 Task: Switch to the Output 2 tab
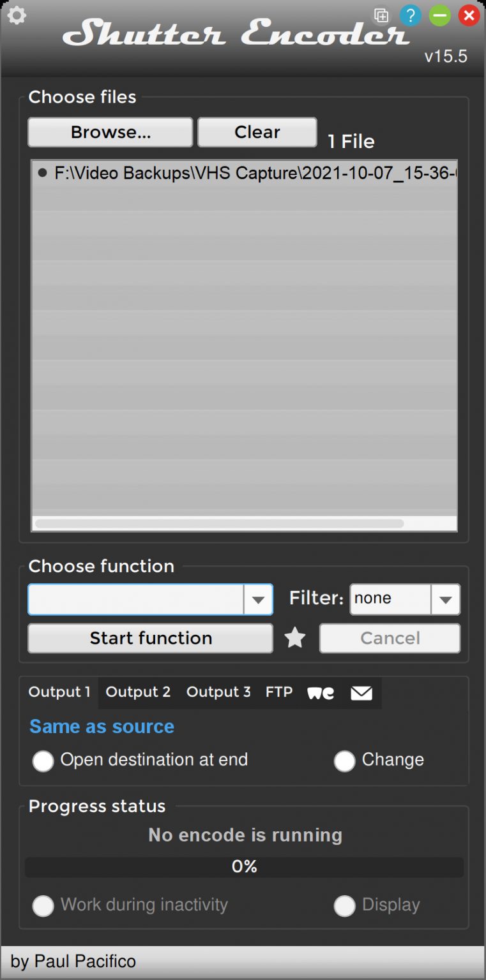tap(138, 692)
